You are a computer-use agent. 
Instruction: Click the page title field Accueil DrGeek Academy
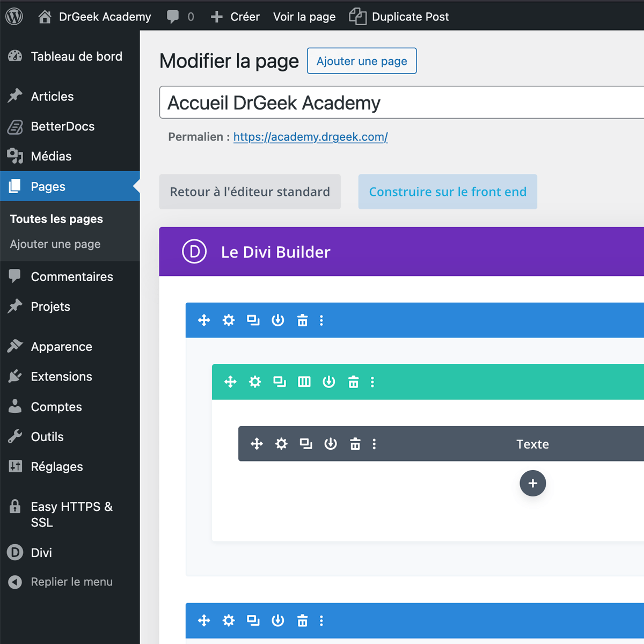pyautogui.click(x=274, y=103)
